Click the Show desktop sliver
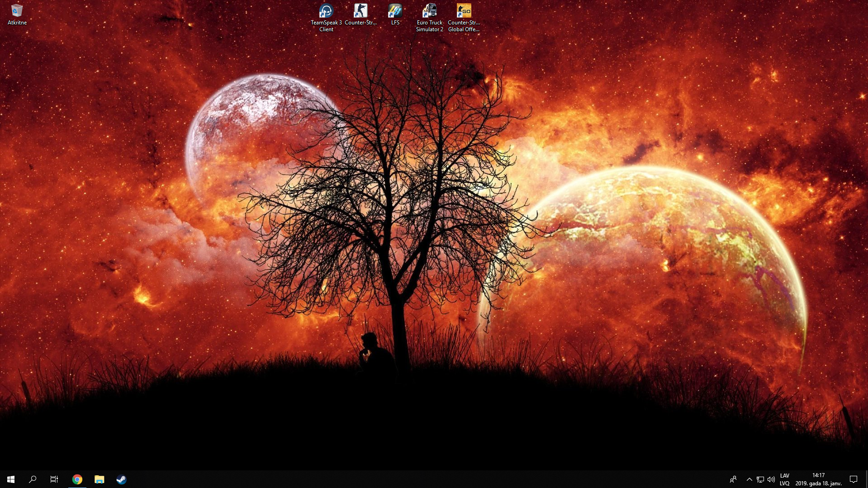 pos(866,479)
